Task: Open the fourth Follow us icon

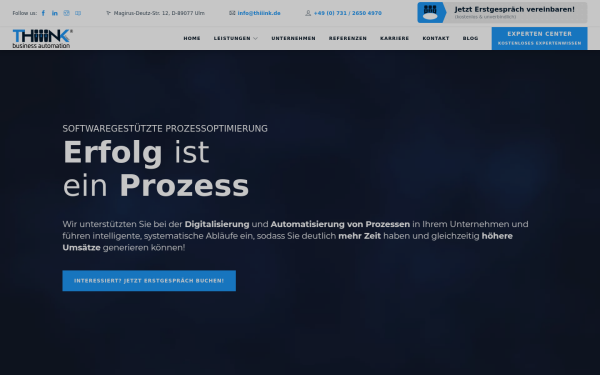Action: coord(78,13)
